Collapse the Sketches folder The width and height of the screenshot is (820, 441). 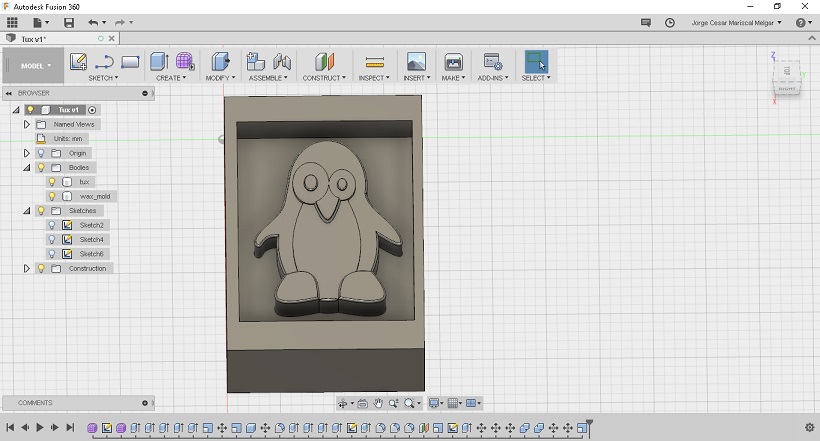26,211
